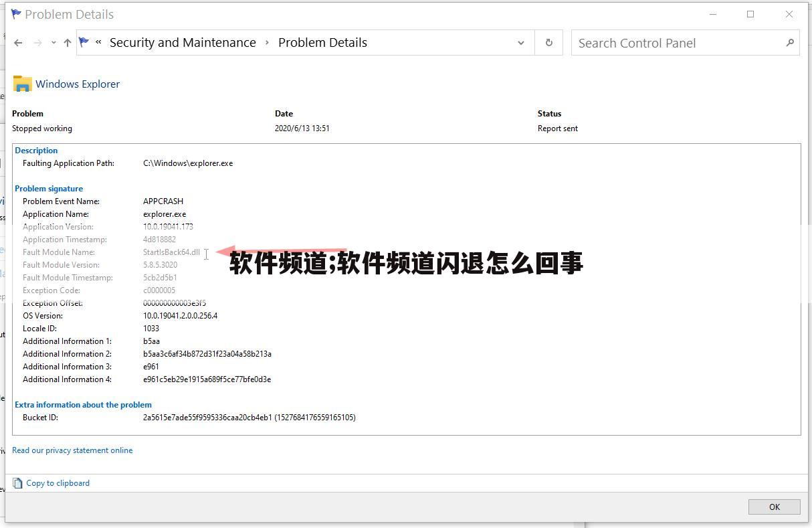
Task: Select Additional Information 3 value e961
Action: point(151,367)
